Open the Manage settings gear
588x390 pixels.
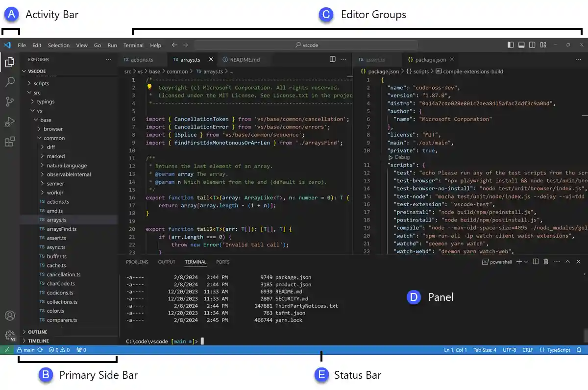click(x=10, y=335)
